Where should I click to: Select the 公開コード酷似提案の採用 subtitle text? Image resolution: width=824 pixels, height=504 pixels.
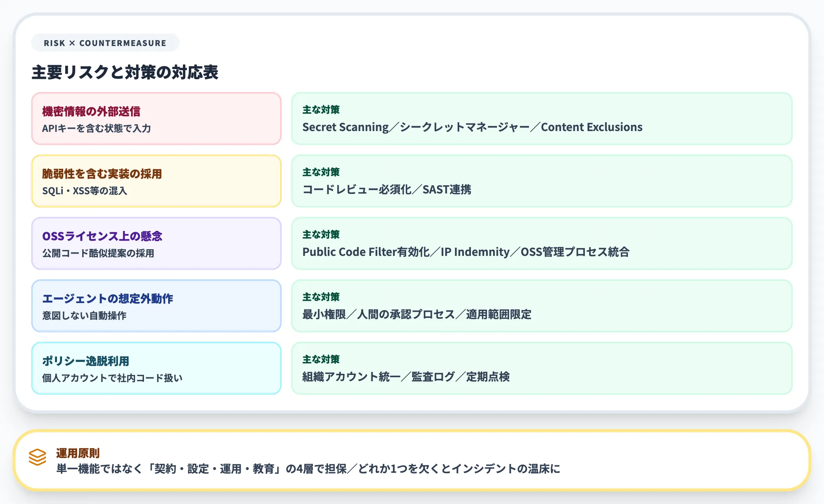pyautogui.click(x=98, y=253)
